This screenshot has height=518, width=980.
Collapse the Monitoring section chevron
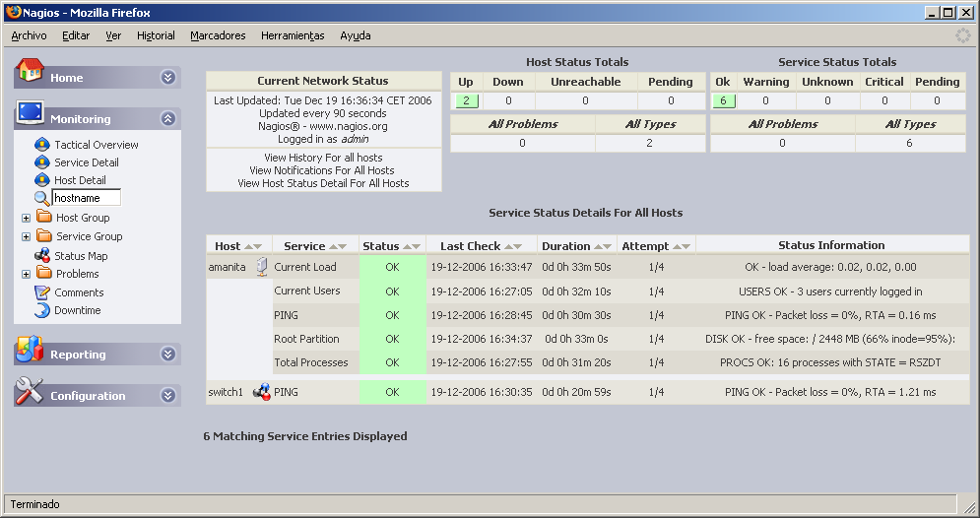167,119
